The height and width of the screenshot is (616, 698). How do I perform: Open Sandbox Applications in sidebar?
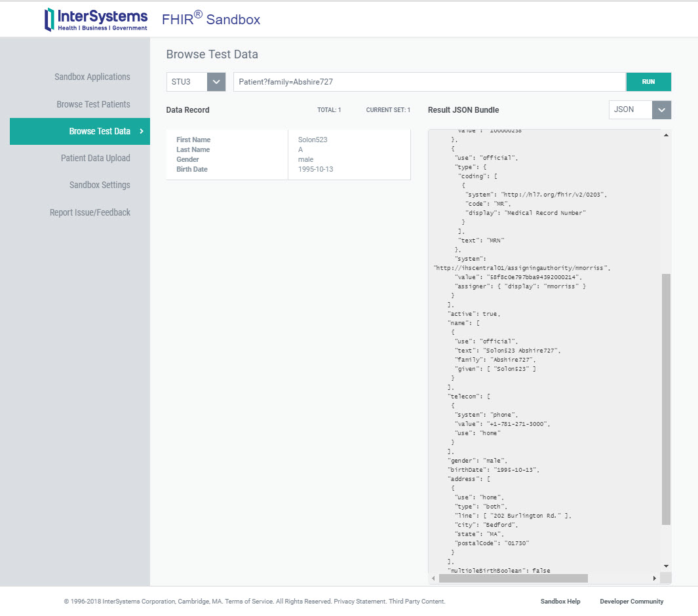[92, 77]
